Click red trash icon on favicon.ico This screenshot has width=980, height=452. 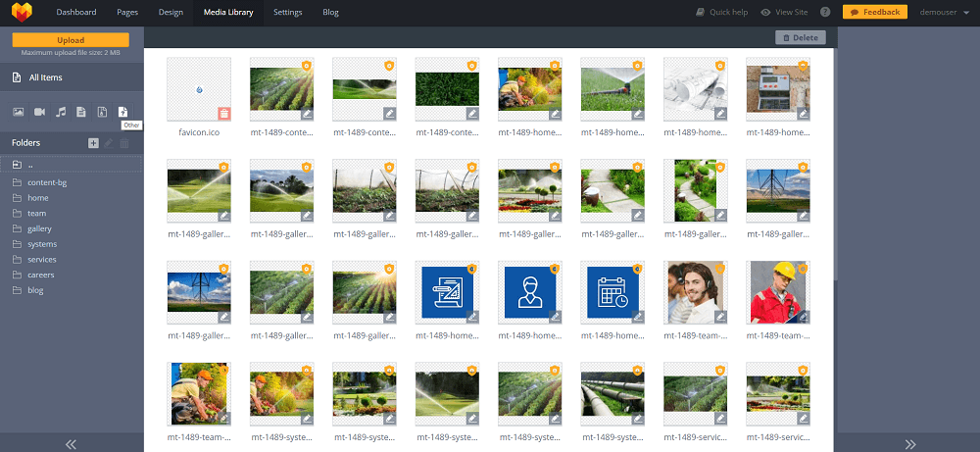pyautogui.click(x=224, y=114)
